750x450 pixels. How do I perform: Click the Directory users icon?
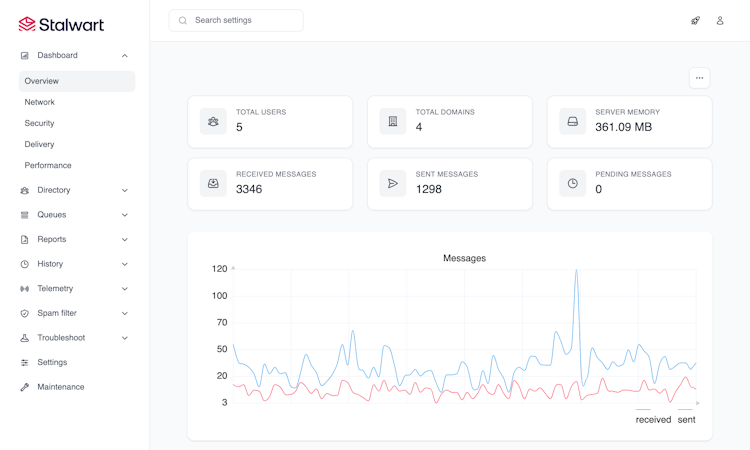pos(24,190)
